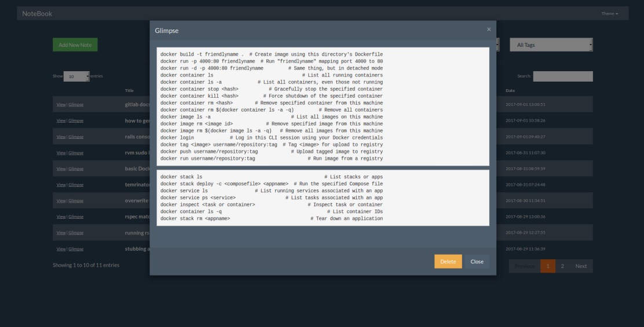
Task: Select page 1 in the pagination
Action: (x=548, y=266)
